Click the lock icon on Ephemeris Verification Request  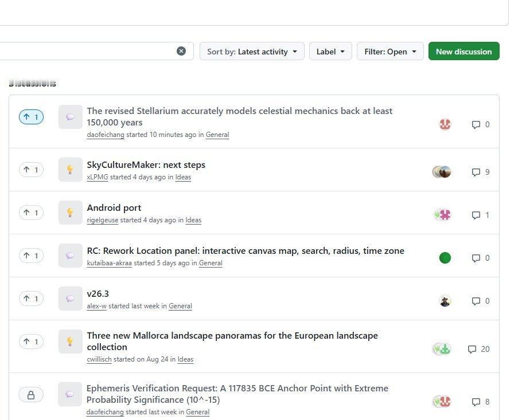tap(31, 395)
